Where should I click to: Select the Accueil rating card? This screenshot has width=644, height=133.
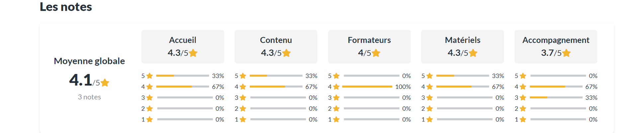[x=183, y=47]
